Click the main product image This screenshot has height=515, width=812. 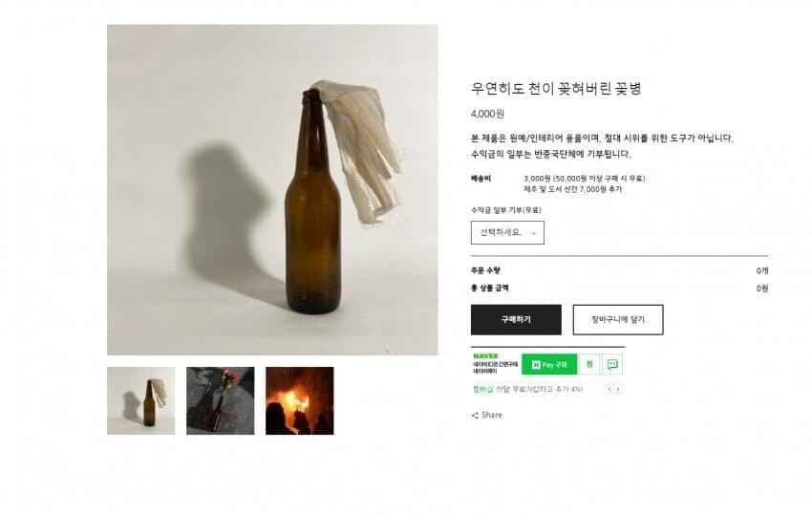(272, 190)
